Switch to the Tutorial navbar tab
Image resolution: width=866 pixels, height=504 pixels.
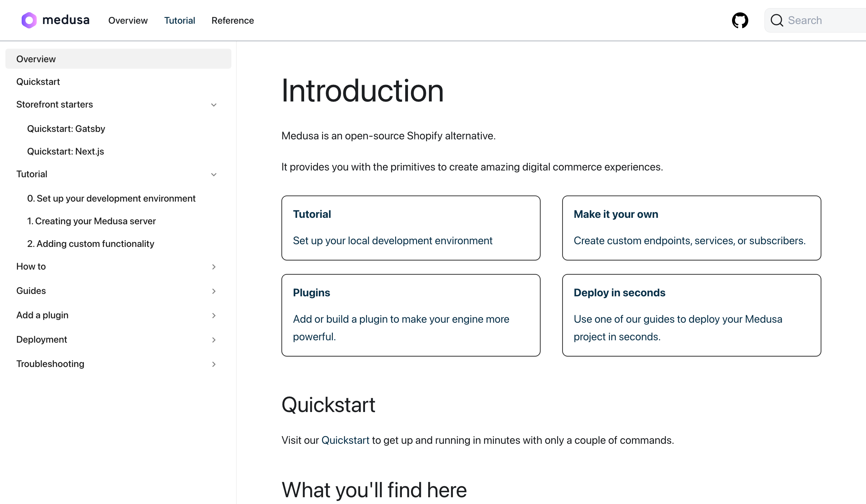[179, 21]
